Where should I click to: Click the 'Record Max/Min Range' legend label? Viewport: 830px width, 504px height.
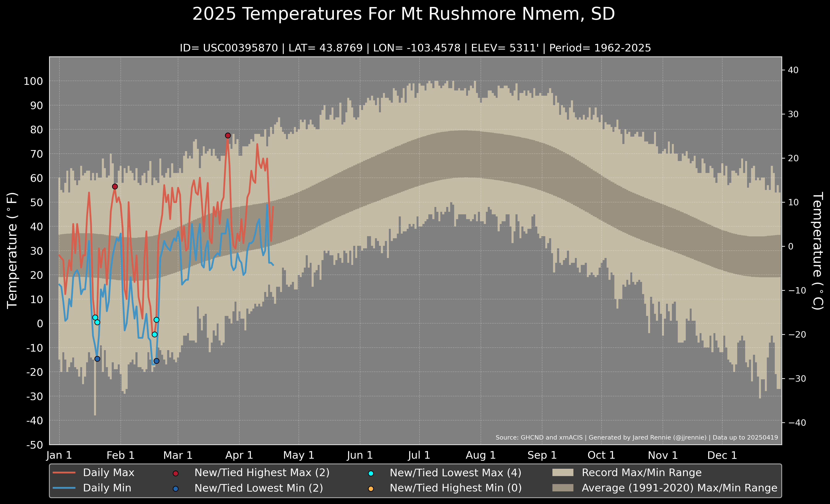click(x=642, y=473)
